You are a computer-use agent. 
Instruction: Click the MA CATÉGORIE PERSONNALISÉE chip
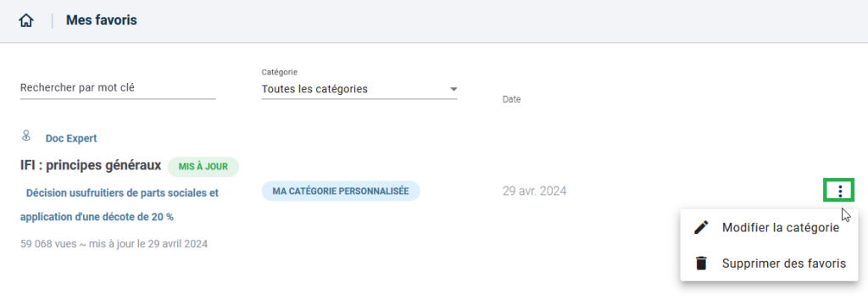[341, 191]
